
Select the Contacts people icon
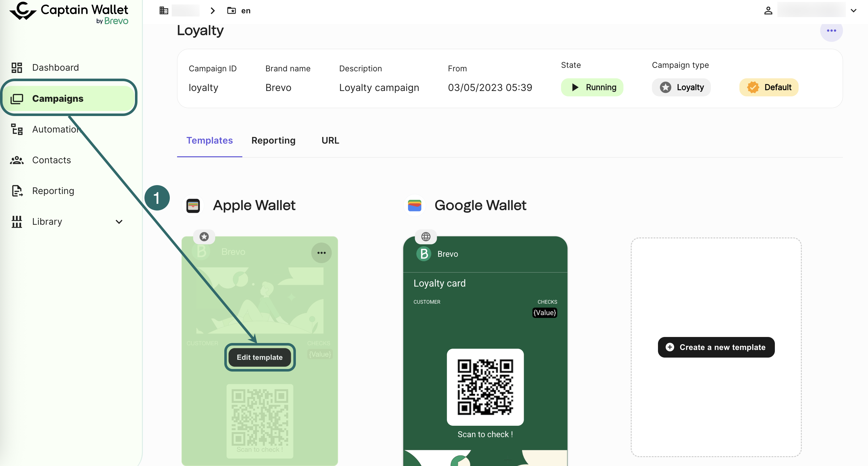(x=17, y=160)
